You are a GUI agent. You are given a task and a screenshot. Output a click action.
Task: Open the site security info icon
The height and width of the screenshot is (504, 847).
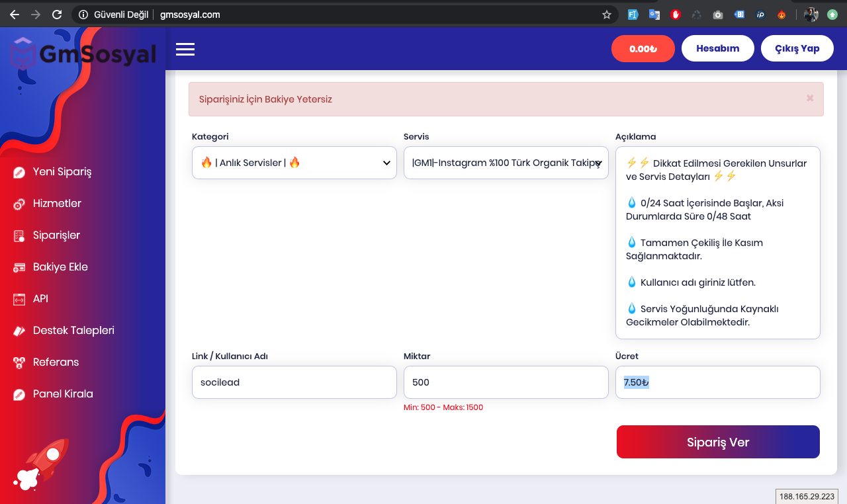[x=83, y=15]
